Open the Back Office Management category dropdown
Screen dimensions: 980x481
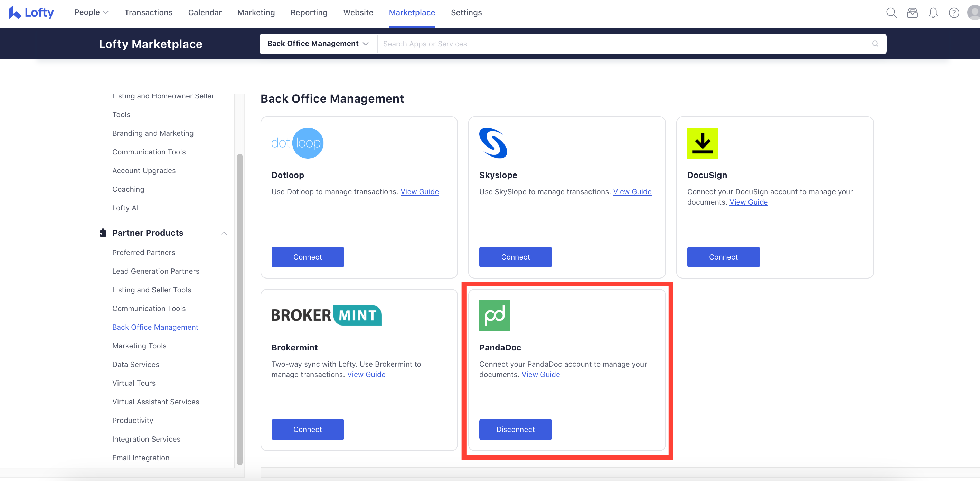317,44
